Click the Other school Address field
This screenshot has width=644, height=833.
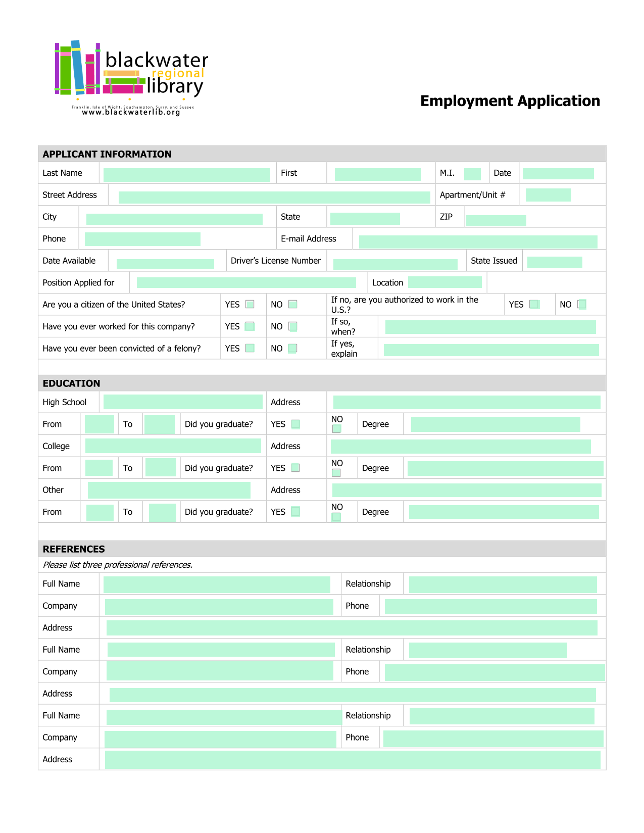pos(467,490)
